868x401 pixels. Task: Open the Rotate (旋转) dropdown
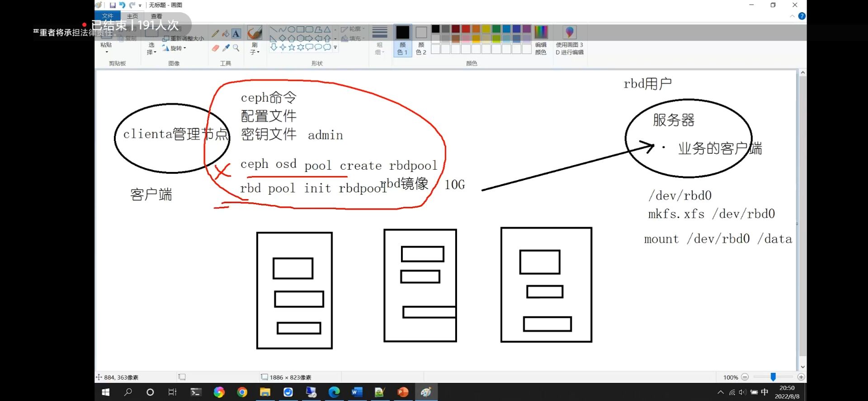click(x=175, y=48)
